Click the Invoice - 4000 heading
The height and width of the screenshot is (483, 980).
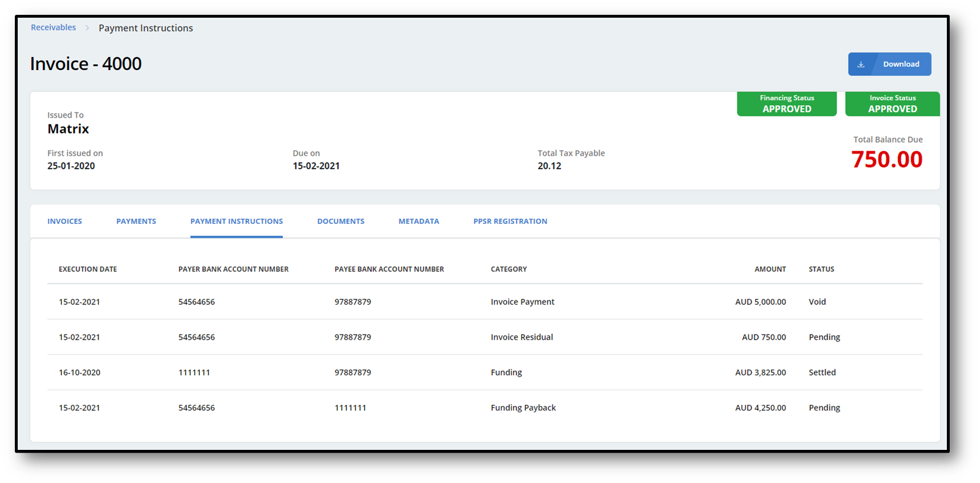(86, 63)
